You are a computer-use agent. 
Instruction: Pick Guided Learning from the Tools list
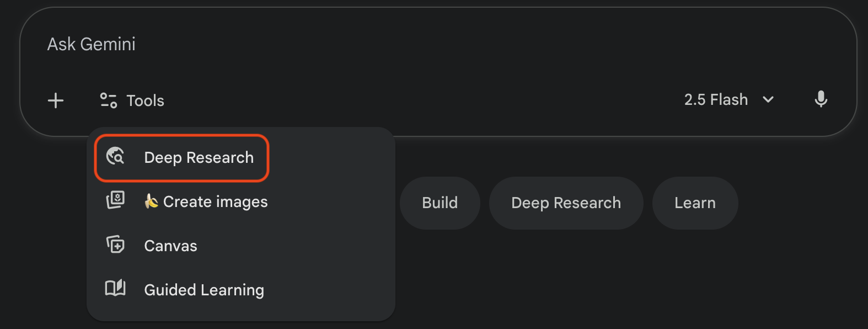204,290
